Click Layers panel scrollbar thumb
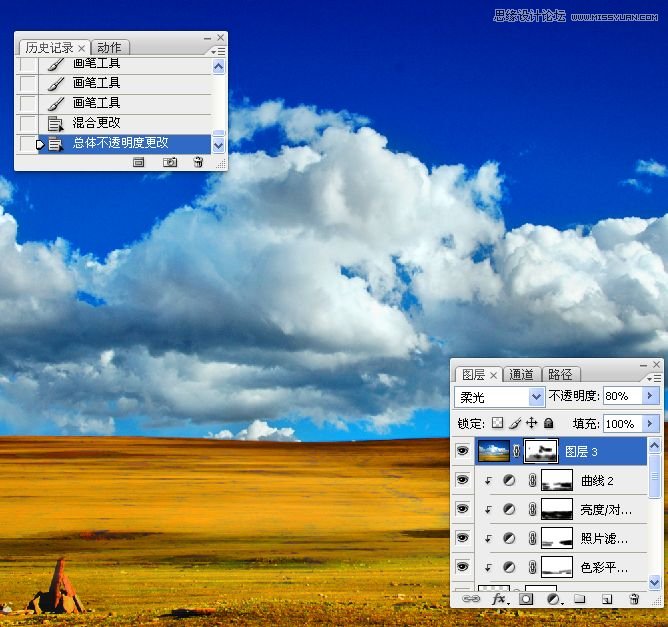 (654, 476)
